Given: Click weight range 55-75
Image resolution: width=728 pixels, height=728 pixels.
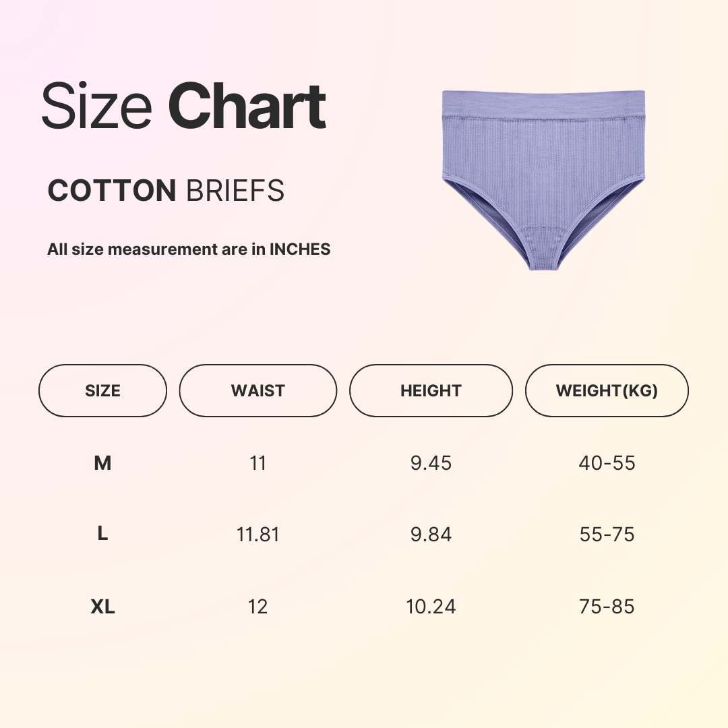Looking at the screenshot, I should (607, 535).
